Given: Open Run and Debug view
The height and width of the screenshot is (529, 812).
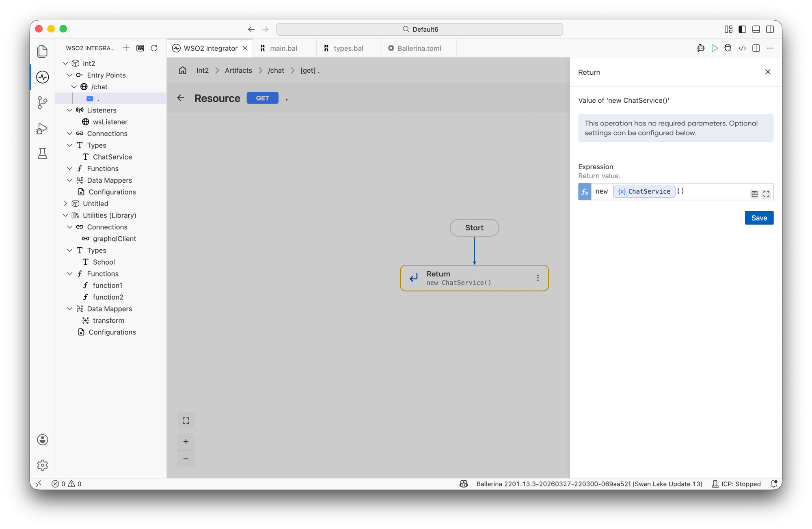Looking at the screenshot, I should (43, 129).
